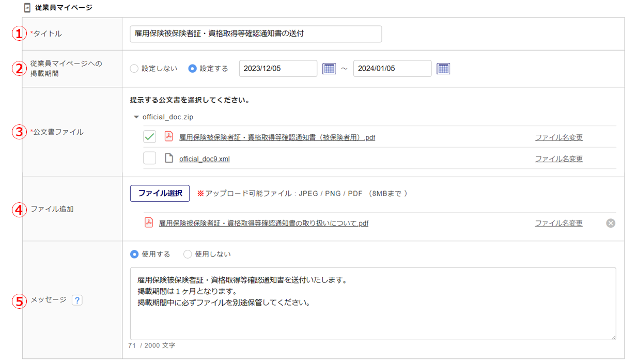Click the start date 2023/12/05 field
Image resolution: width=637 pixels, height=364 pixels.
tap(278, 69)
